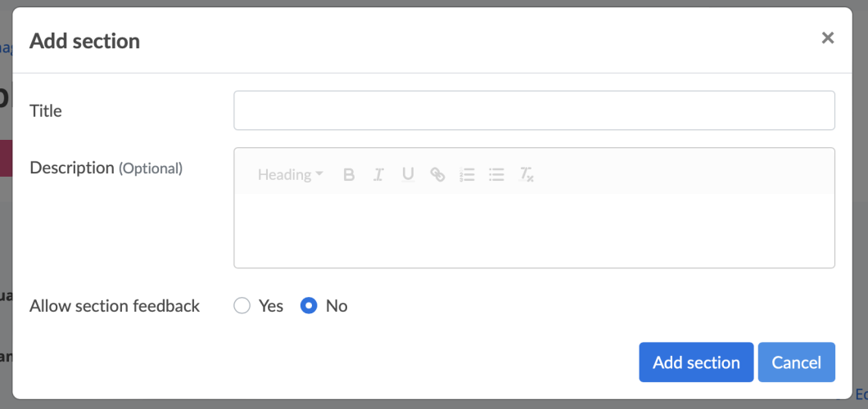The height and width of the screenshot is (409, 868).
Task: Select Yes for allow section feedback
Action: (x=242, y=306)
